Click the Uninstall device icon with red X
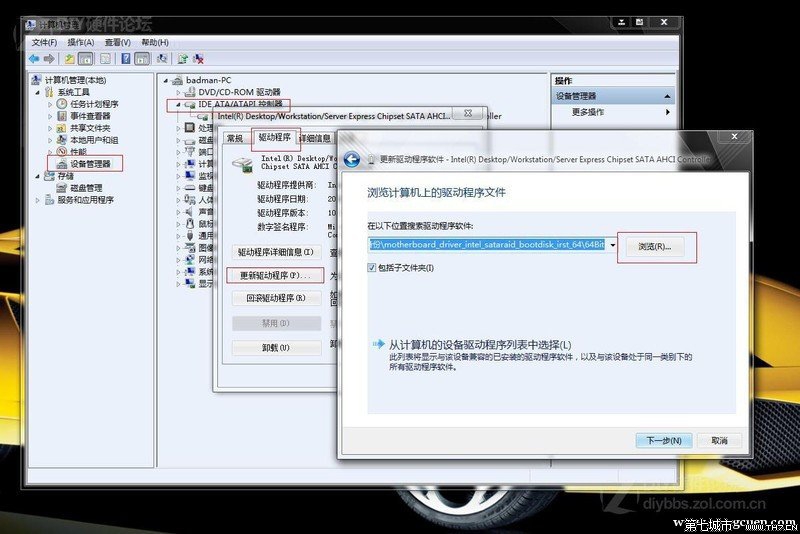 (x=198, y=59)
